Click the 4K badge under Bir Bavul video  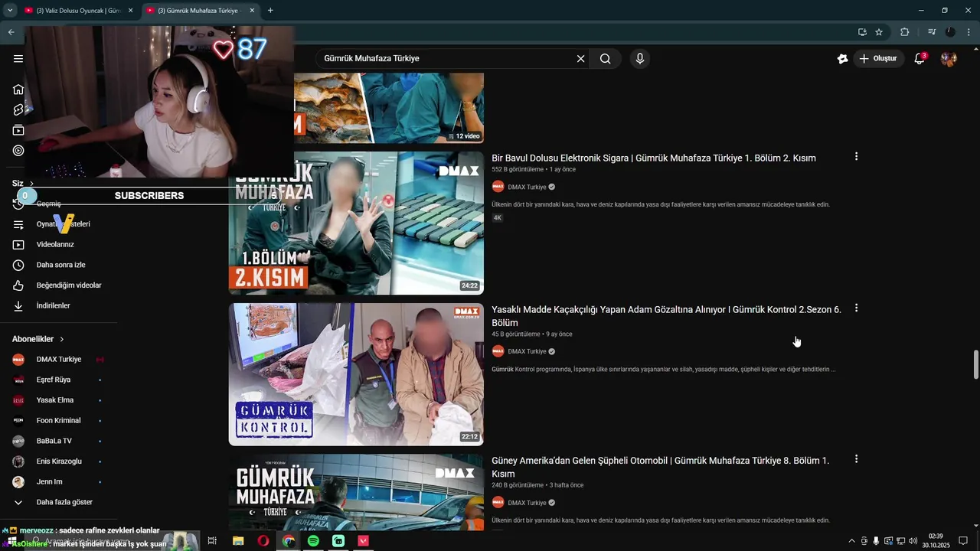[x=497, y=218]
